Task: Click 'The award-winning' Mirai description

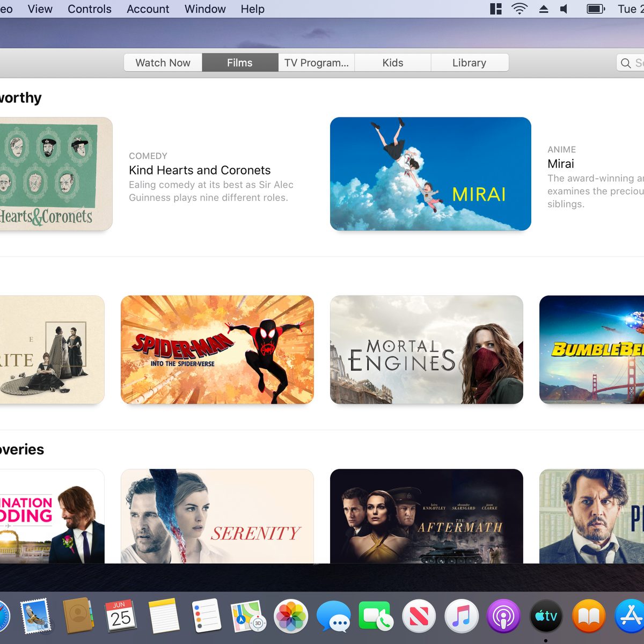Action: [596, 191]
